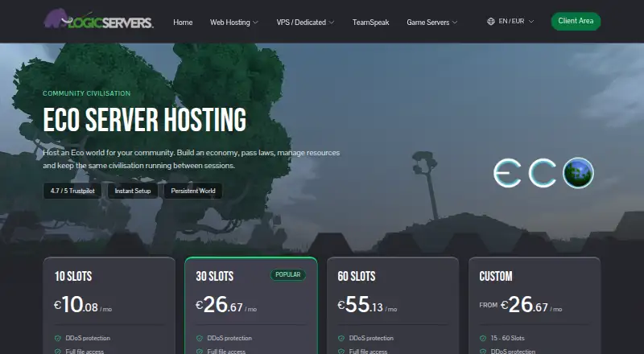Open the TeamSpeak page
Image resolution: width=644 pixels, height=354 pixels.
point(370,23)
